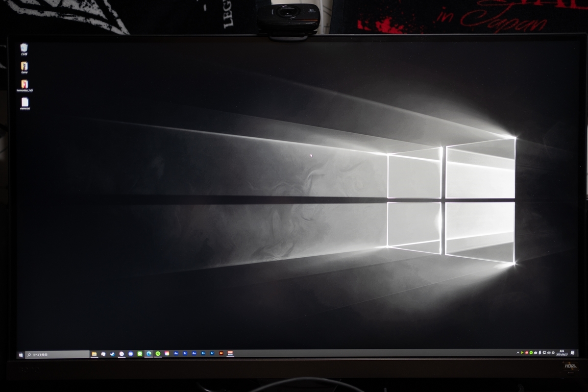588x392 pixels.
Task: Open the volume speaker tray icon
Action: point(549,353)
